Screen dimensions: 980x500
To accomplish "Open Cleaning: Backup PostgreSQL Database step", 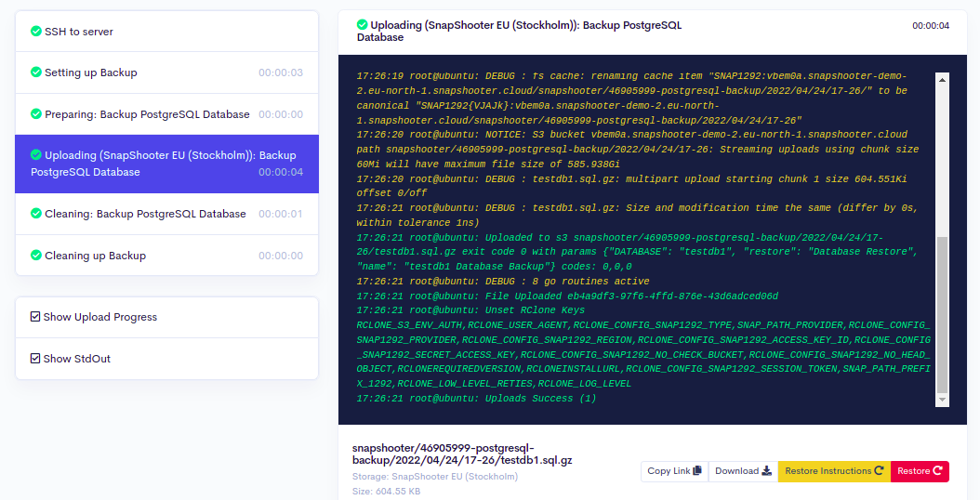I will click(166, 214).
